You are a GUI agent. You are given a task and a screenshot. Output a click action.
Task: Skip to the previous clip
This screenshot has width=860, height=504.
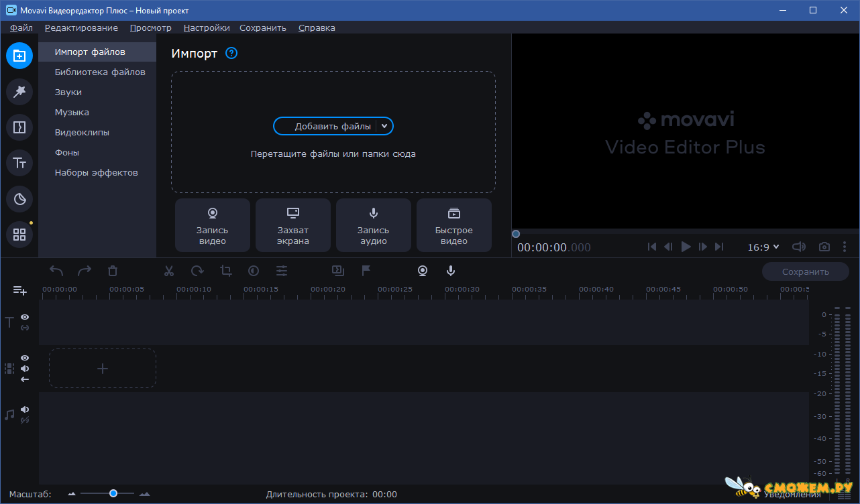(651, 247)
